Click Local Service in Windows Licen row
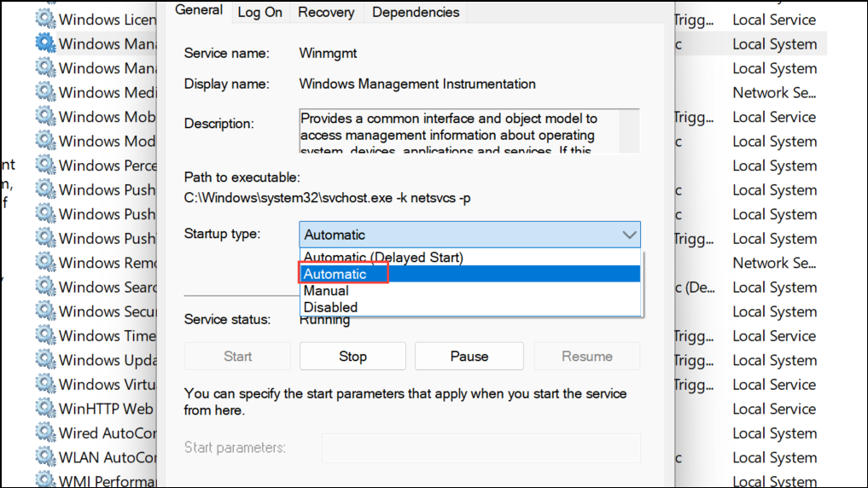Screen dimensions: 868x488 [x=774, y=20]
